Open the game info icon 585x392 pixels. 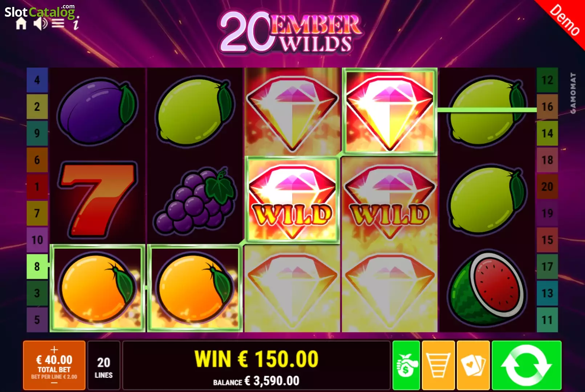(76, 23)
